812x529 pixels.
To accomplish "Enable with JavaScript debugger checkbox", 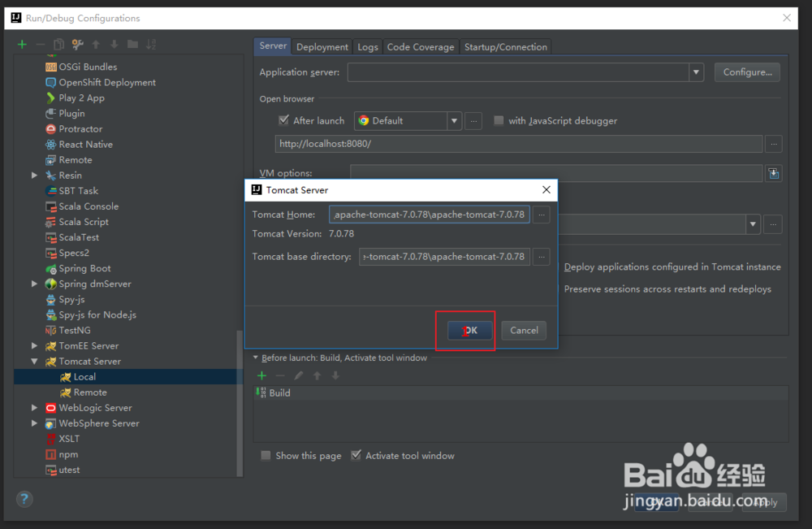I will click(499, 120).
